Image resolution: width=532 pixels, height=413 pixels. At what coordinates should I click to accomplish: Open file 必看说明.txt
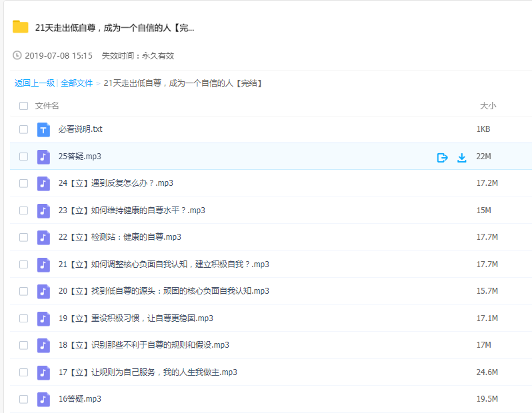(x=80, y=129)
